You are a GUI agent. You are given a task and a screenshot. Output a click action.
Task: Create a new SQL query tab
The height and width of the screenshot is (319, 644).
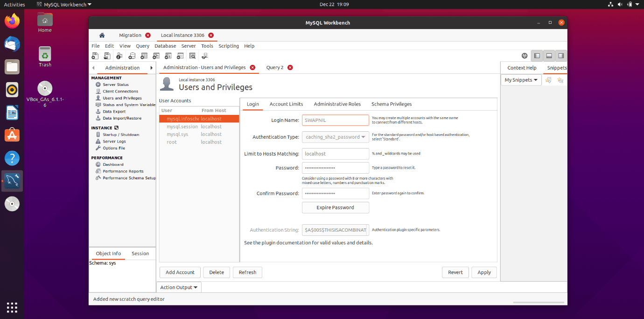point(95,56)
